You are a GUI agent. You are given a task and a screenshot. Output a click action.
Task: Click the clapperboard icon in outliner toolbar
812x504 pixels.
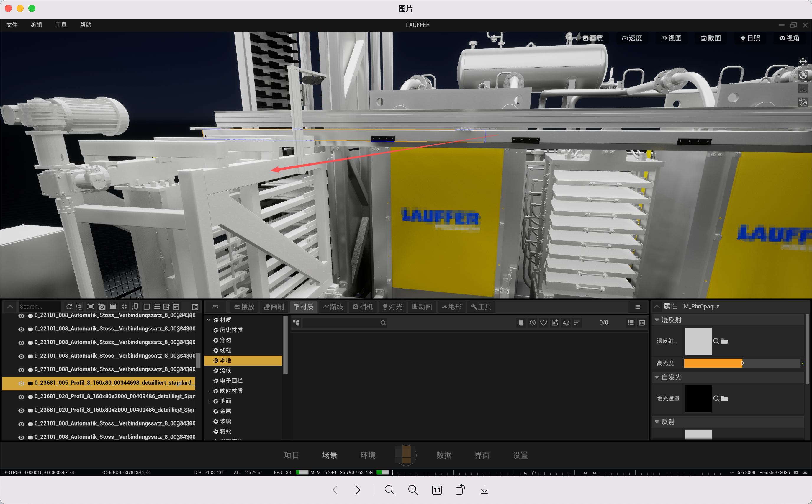click(x=113, y=307)
